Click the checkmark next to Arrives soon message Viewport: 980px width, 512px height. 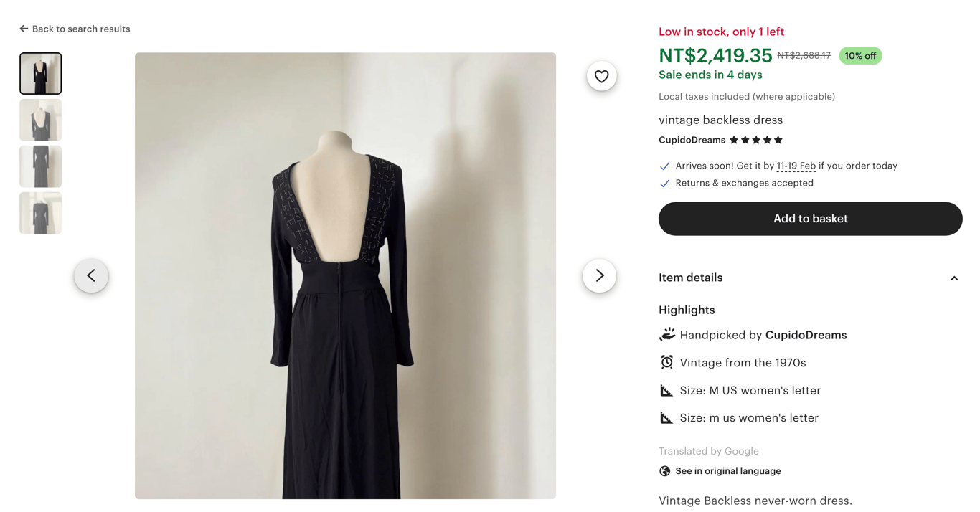point(664,166)
